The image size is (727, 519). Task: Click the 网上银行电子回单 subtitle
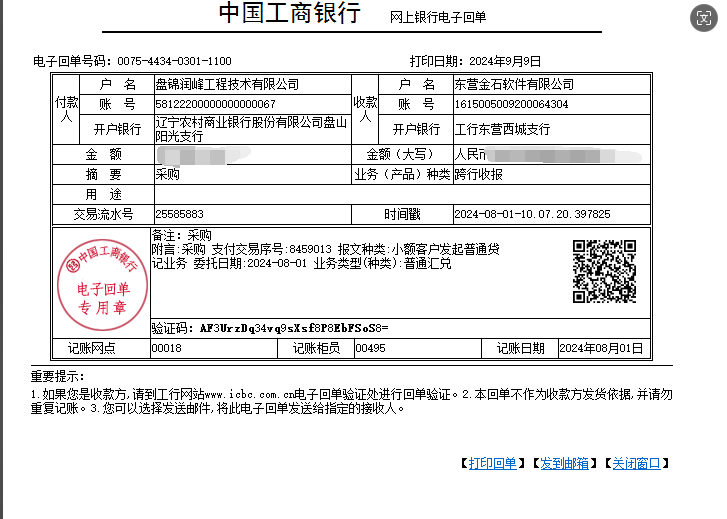(438, 17)
